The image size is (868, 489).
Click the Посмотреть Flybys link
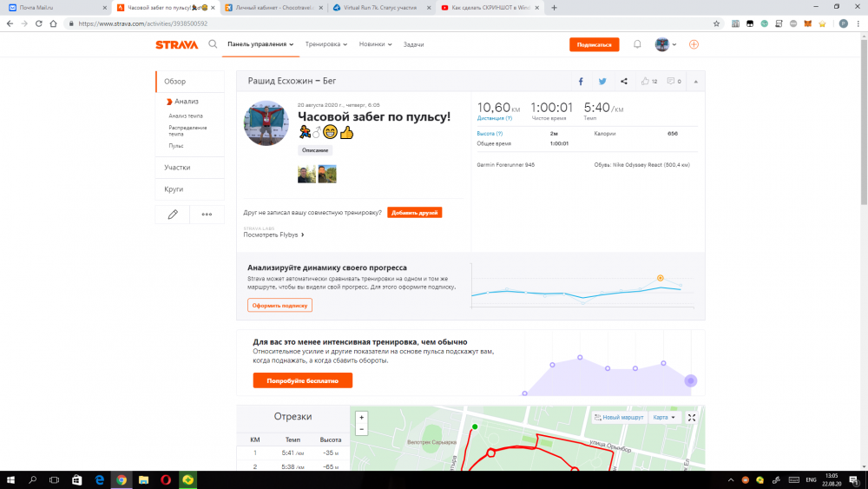coord(273,235)
